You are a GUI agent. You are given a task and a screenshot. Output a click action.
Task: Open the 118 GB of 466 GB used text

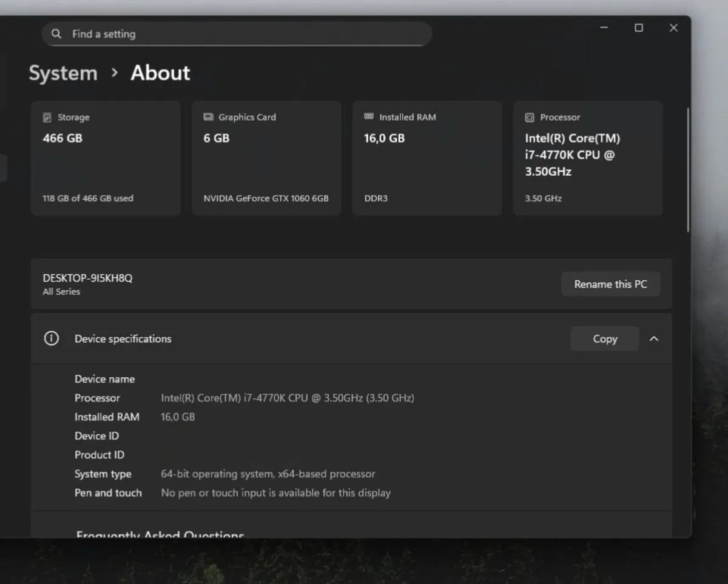tap(88, 198)
